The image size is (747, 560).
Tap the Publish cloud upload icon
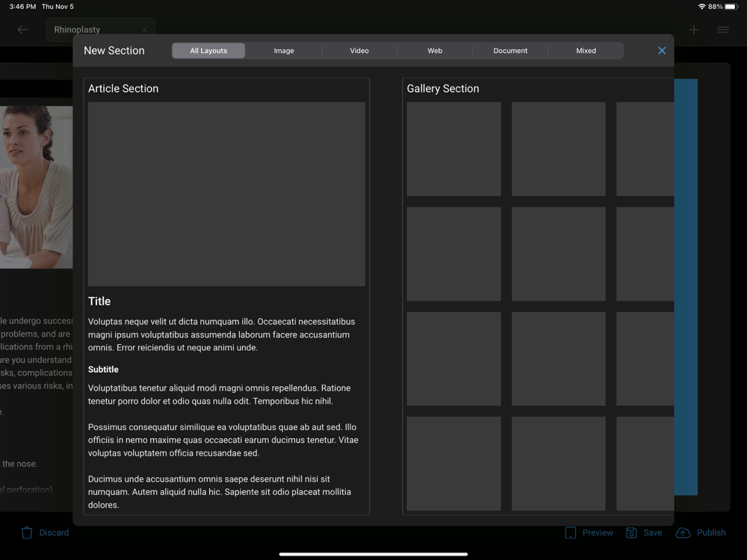pos(683,532)
